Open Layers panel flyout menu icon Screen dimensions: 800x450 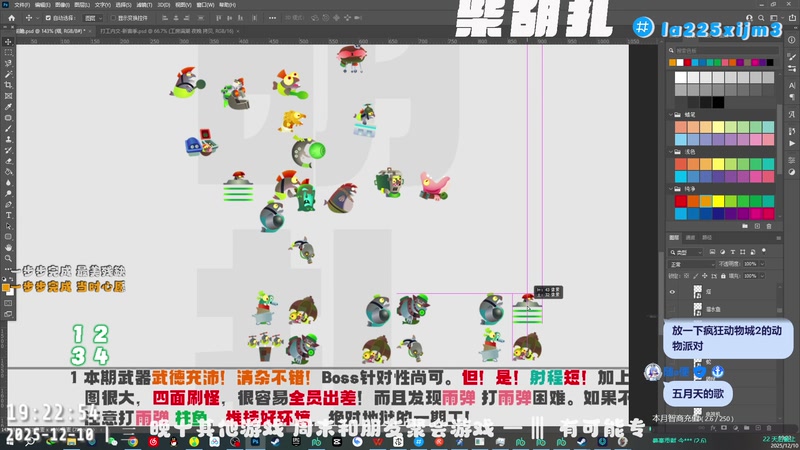point(779,238)
